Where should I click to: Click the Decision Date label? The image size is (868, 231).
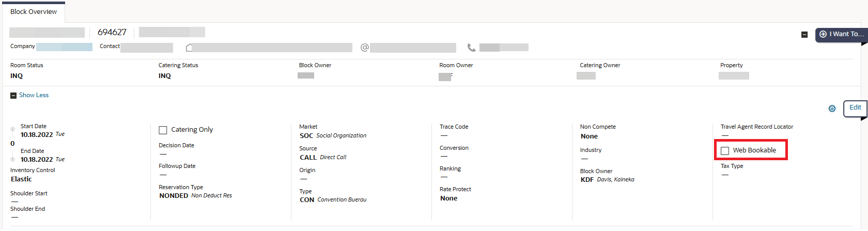point(176,145)
